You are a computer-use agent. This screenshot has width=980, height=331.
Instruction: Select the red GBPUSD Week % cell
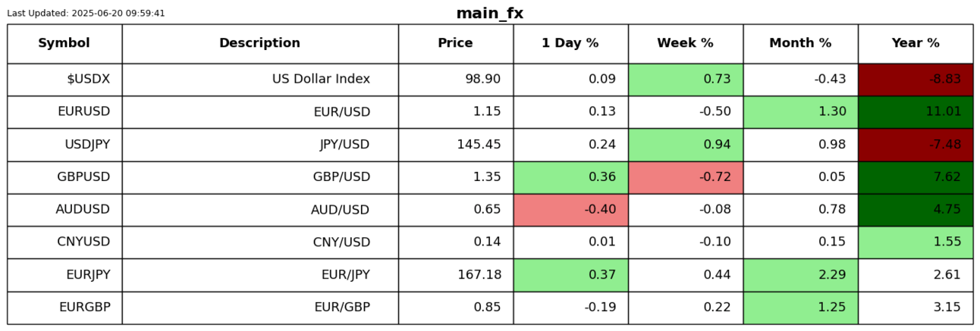point(685,177)
